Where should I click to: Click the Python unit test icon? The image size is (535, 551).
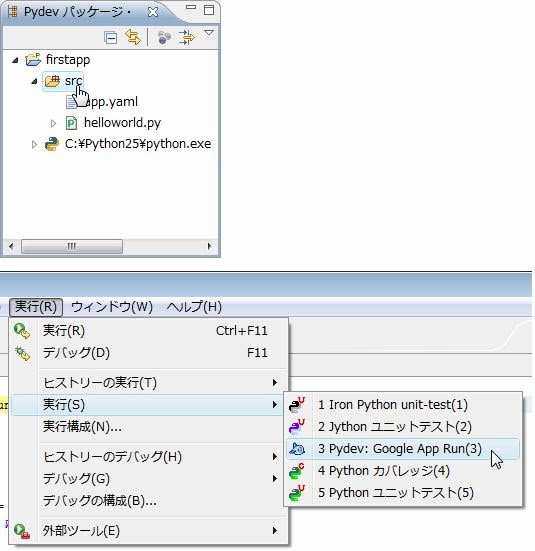pos(297,493)
